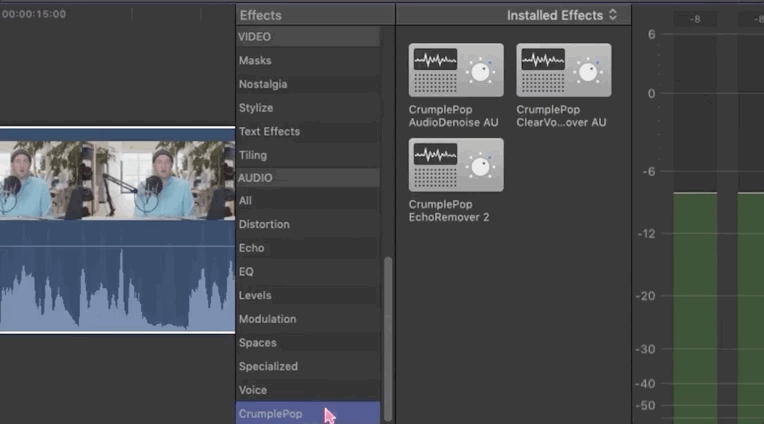Click the 00:00:15:00 timecode in ruler
This screenshot has width=764, height=424.
pyautogui.click(x=34, y=14)
